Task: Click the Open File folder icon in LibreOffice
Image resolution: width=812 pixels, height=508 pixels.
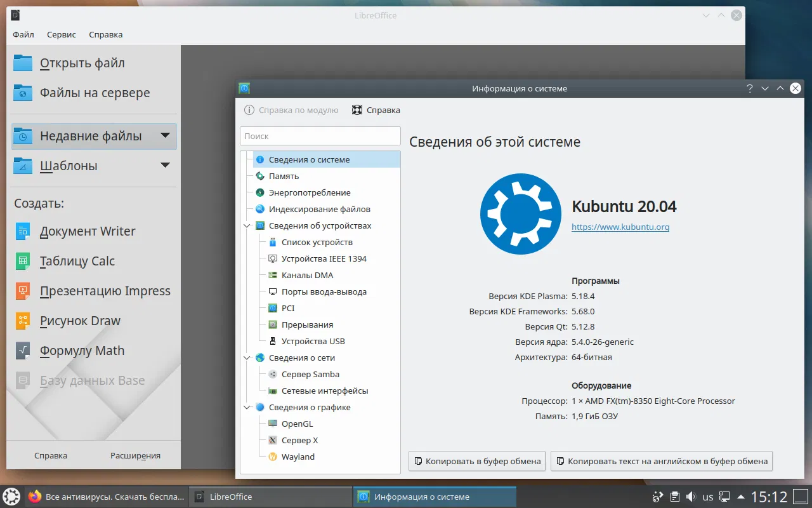Action: [x=23, y=63]
